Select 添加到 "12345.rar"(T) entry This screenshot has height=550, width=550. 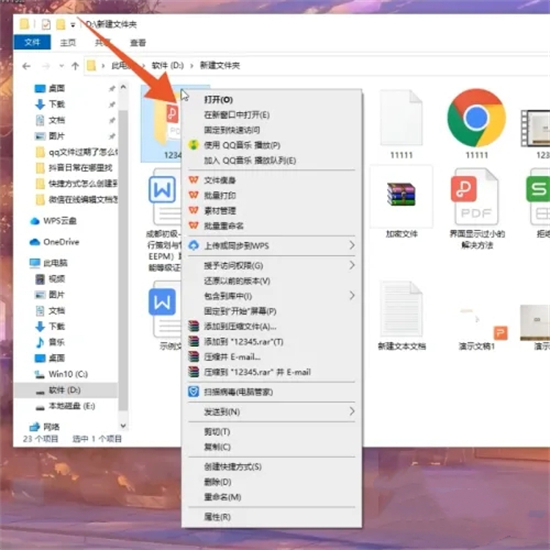pos(271,342)
